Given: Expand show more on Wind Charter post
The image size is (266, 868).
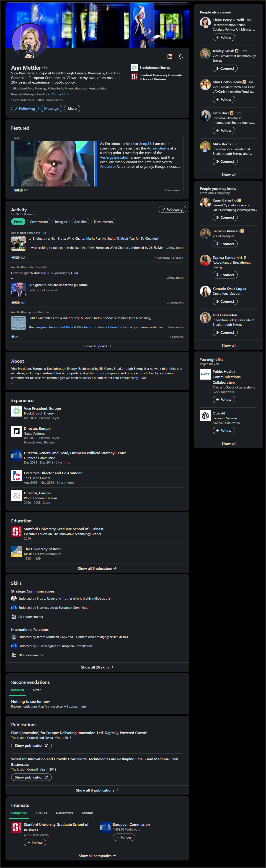Looking at the screenshot, I should click(174, 248).
